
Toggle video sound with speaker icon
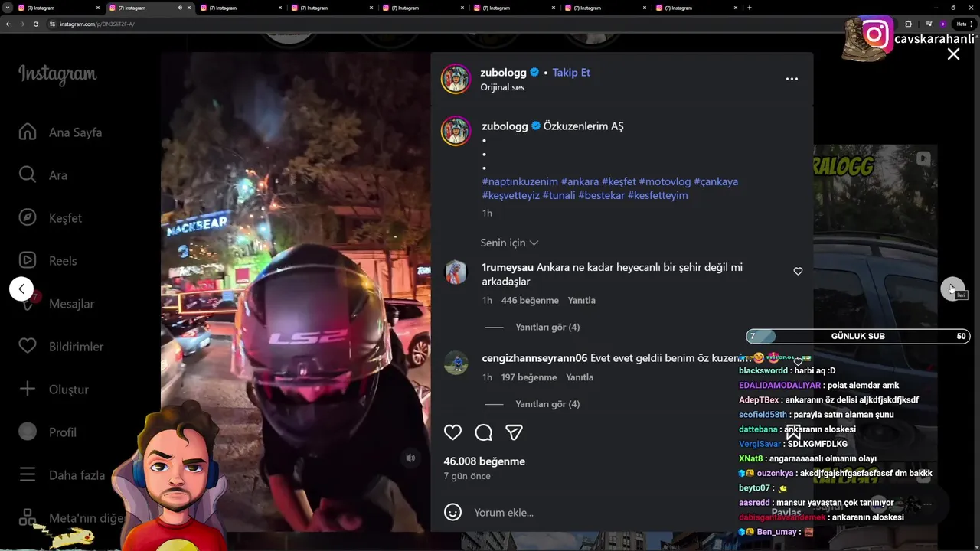410,458
